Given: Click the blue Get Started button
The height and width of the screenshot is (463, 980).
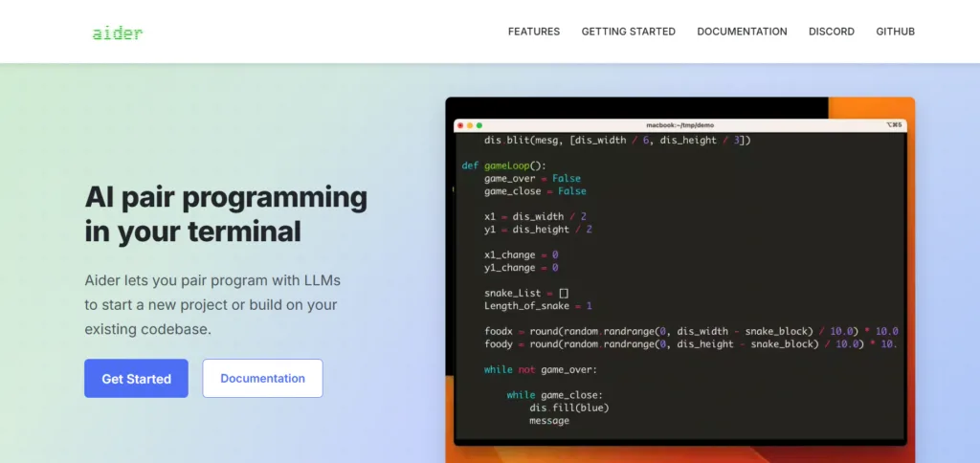Looking at the screenshot, I should pos(136,378).
